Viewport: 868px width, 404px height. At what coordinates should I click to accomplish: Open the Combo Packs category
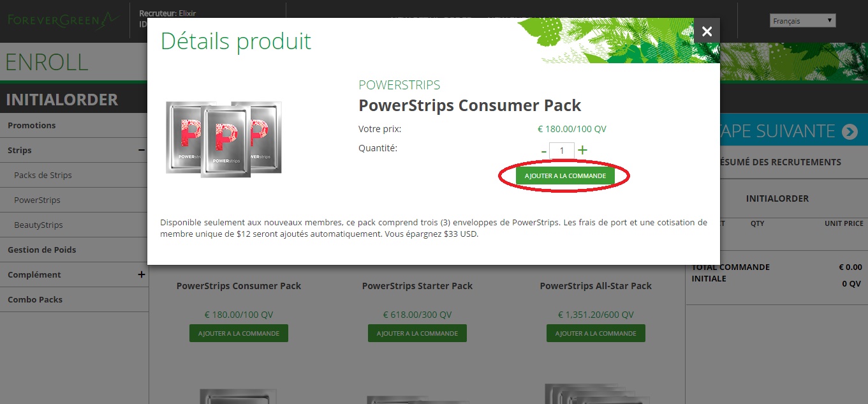pyautogui.click(x=35, y=299)
